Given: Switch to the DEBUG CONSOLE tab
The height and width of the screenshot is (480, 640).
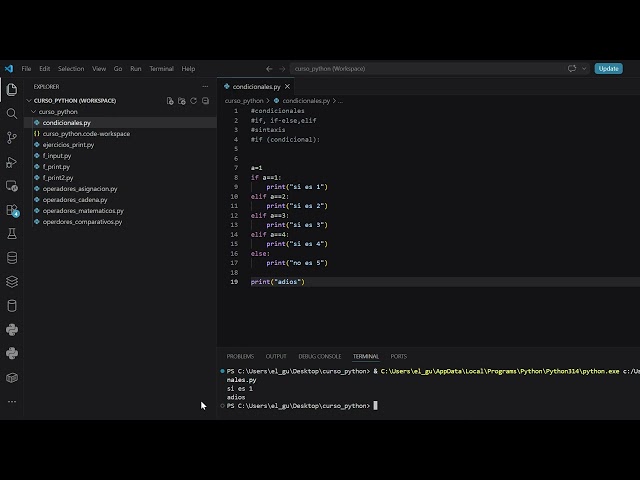Looking at the screenshot, I should click(320, 356).
